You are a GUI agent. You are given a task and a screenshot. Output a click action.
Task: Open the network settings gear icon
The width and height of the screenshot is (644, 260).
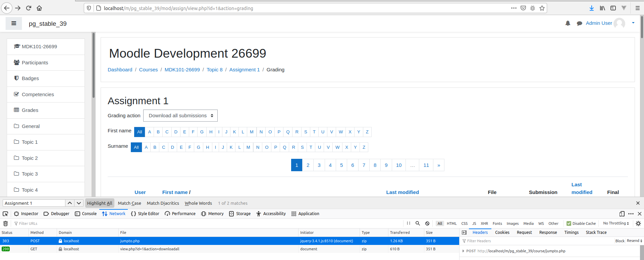tap(638, 223)
